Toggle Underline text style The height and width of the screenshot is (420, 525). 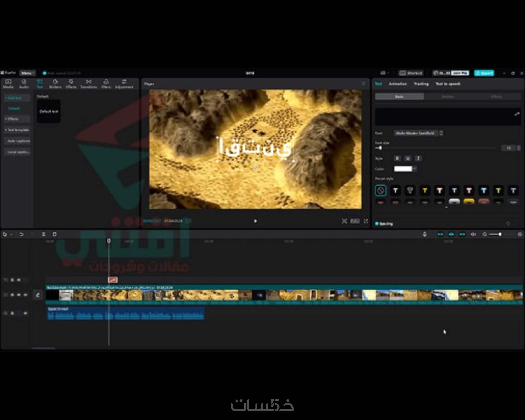click(408, 159)
